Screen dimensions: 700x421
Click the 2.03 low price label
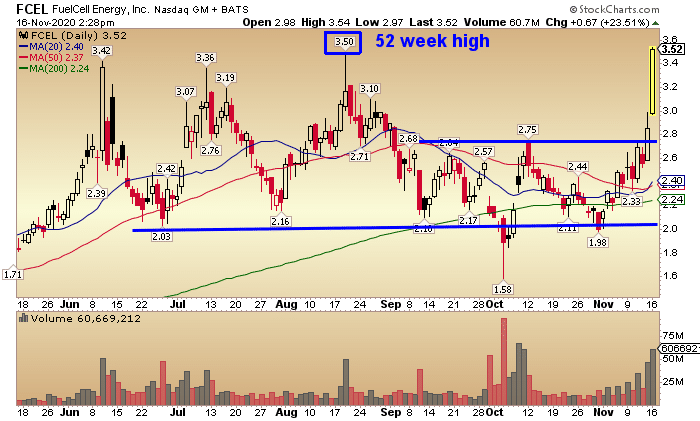(161, 236)
